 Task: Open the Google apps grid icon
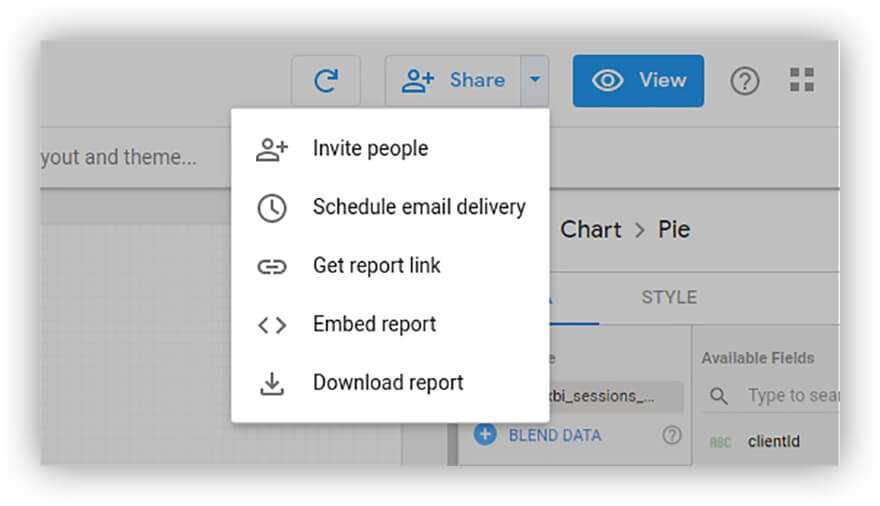(801, 81)
